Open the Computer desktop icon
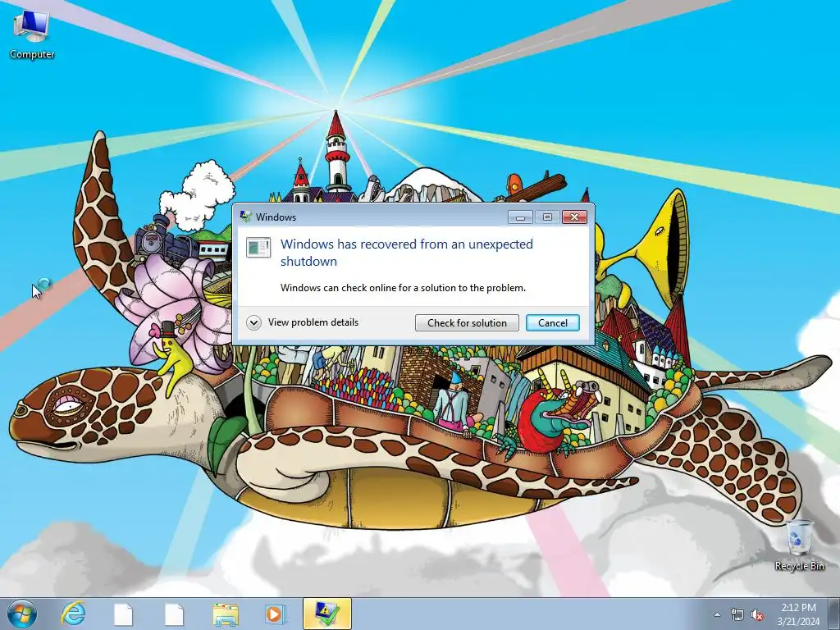 32,35
